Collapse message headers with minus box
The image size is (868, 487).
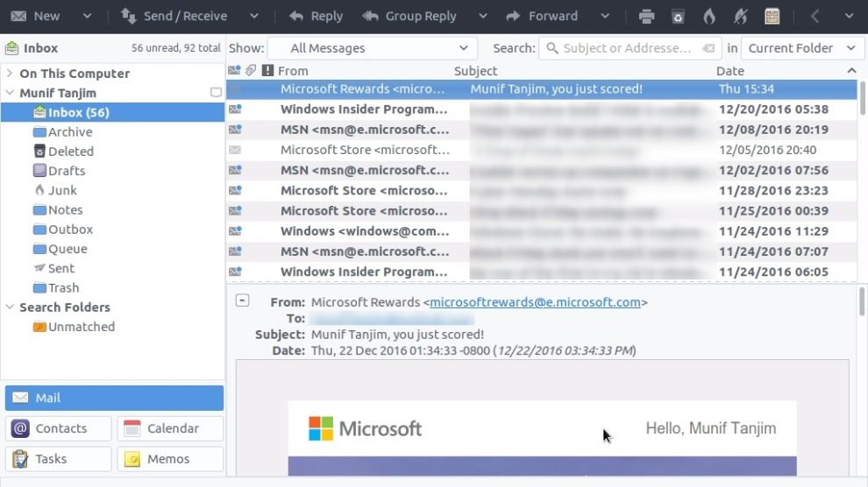coord(242,300)
